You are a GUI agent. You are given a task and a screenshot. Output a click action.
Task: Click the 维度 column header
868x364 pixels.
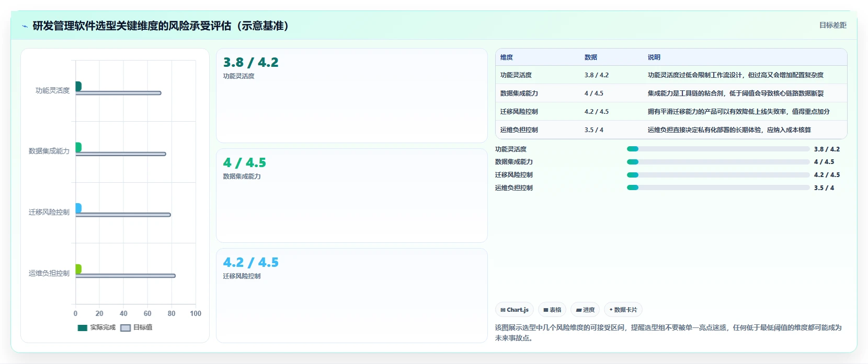506,57
